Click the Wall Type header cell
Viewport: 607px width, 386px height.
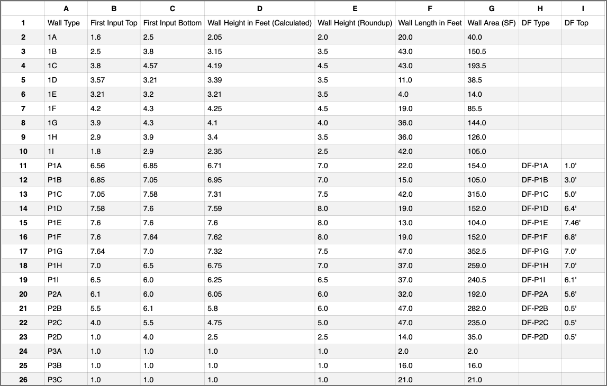tap(66, 23)
